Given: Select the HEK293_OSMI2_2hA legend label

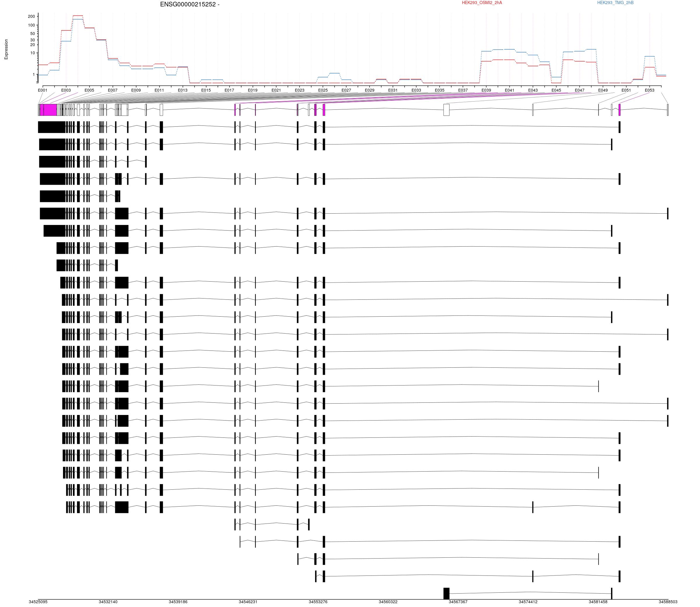Looking at the screenshot, I should click(x=482, y=3).
